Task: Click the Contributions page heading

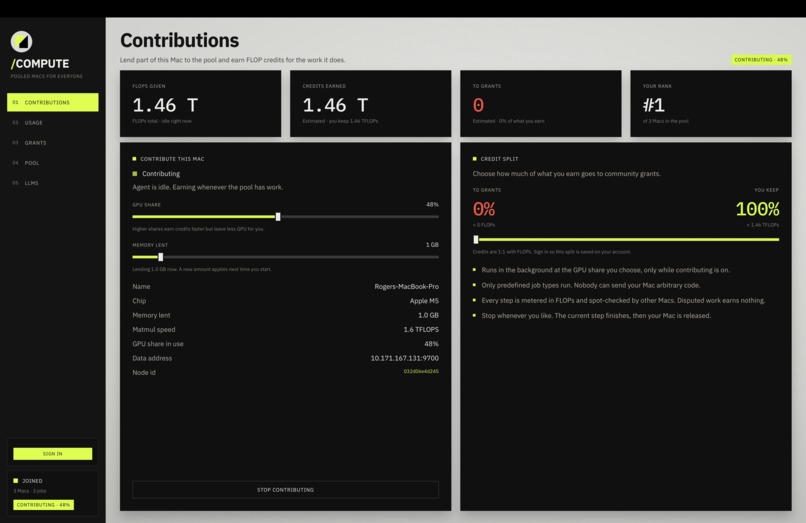Action: [x=179, y=40]
